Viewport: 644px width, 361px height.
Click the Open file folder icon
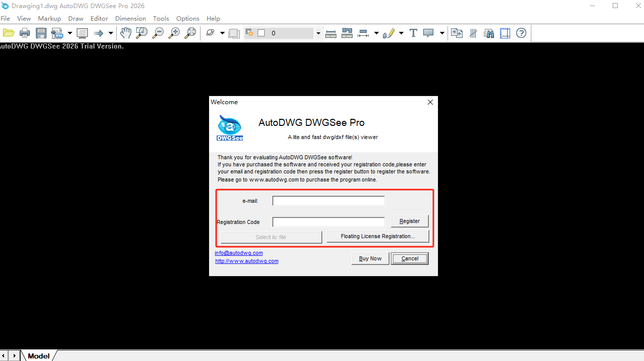(x=9, y=33)
